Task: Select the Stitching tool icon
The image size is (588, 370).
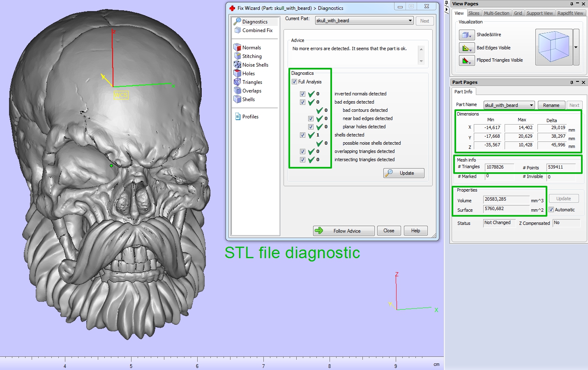Action: pyautogui.click(x=237, y=56)
